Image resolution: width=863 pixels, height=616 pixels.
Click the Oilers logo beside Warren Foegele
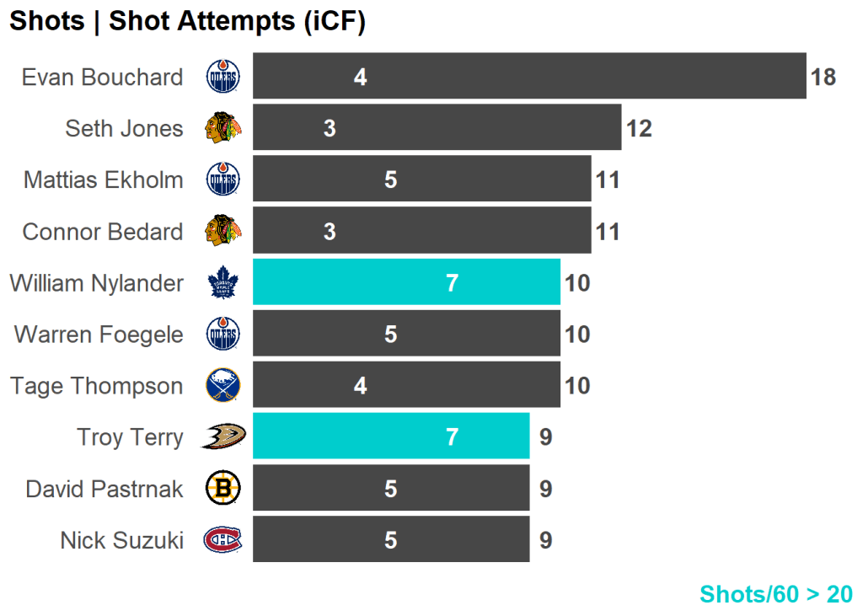[x=223, y=335]
